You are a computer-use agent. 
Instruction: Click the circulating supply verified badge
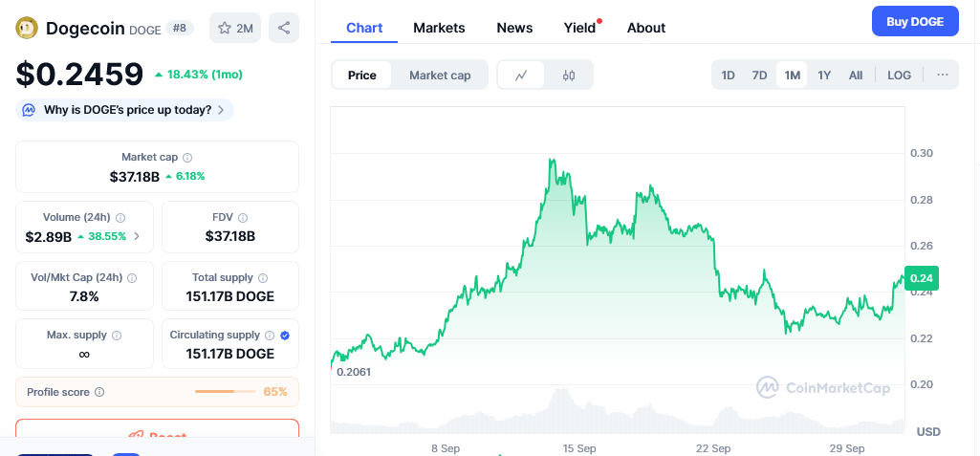pyautogui.click(x=285, y=336)
